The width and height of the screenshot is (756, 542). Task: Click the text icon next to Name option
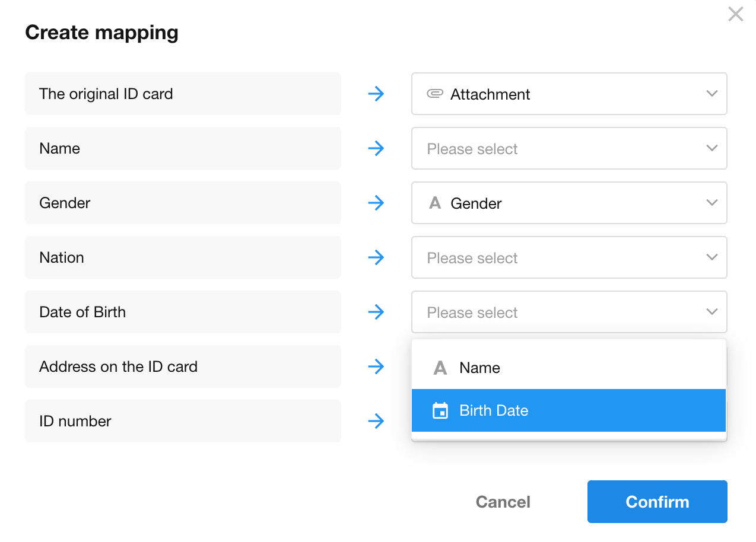tap(440, 368)
